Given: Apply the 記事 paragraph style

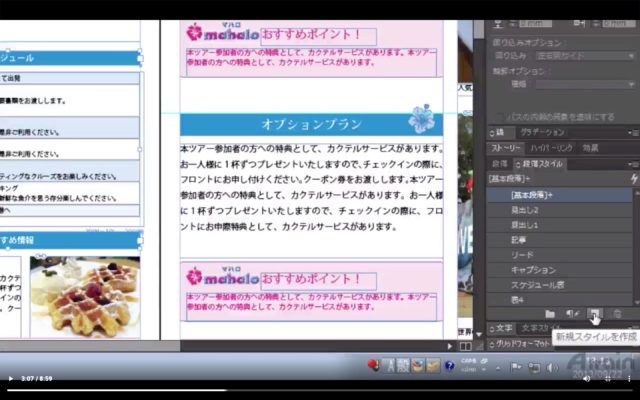Looking at the screenshot, I should tap(560, 240).
